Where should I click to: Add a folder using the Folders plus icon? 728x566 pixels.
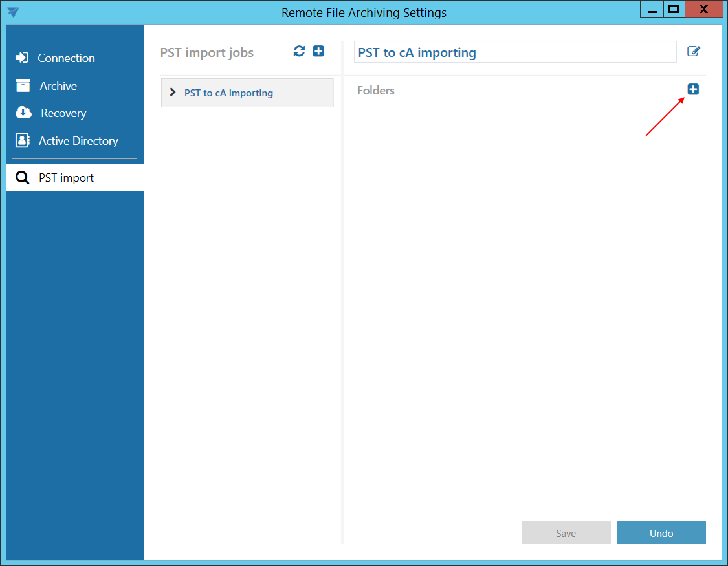point(693,89)
